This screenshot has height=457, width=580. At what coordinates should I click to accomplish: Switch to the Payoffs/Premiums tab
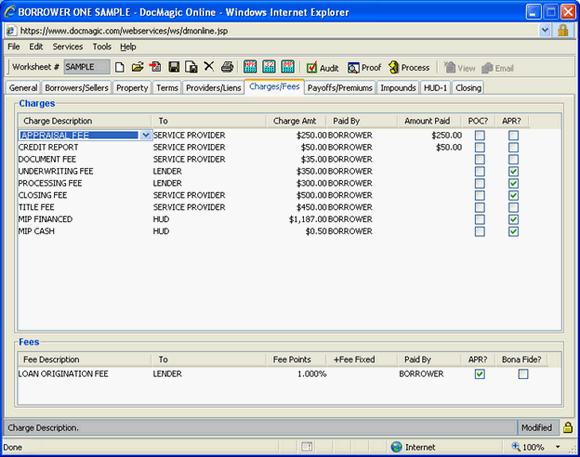click(x=340, y=88)
